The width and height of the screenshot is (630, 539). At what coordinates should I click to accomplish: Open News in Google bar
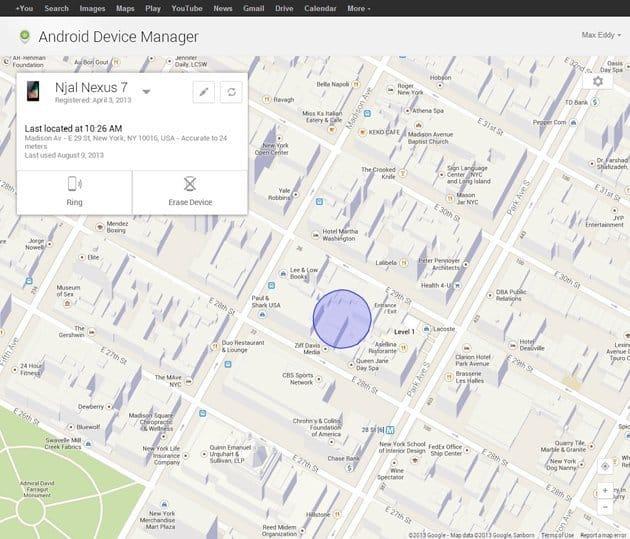pos(223,8)
